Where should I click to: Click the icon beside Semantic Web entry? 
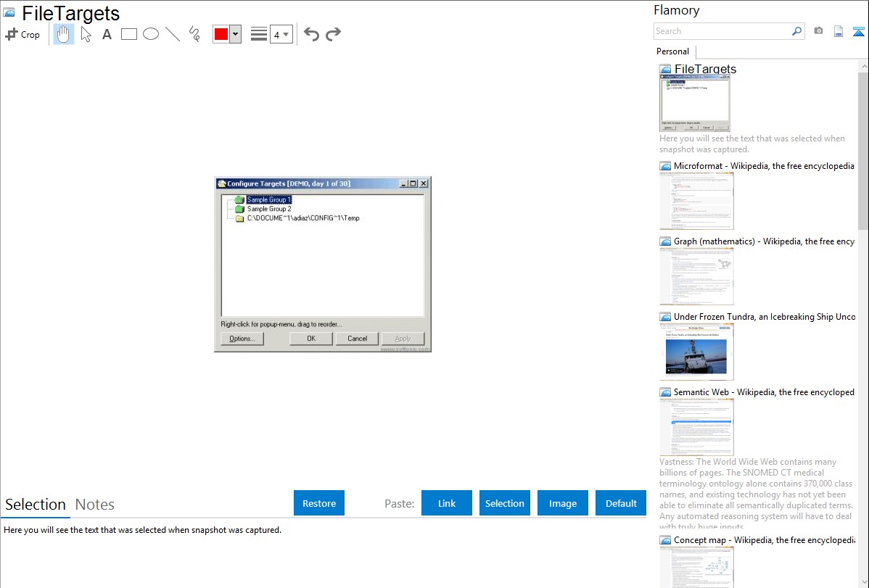[x=665, y=392]
